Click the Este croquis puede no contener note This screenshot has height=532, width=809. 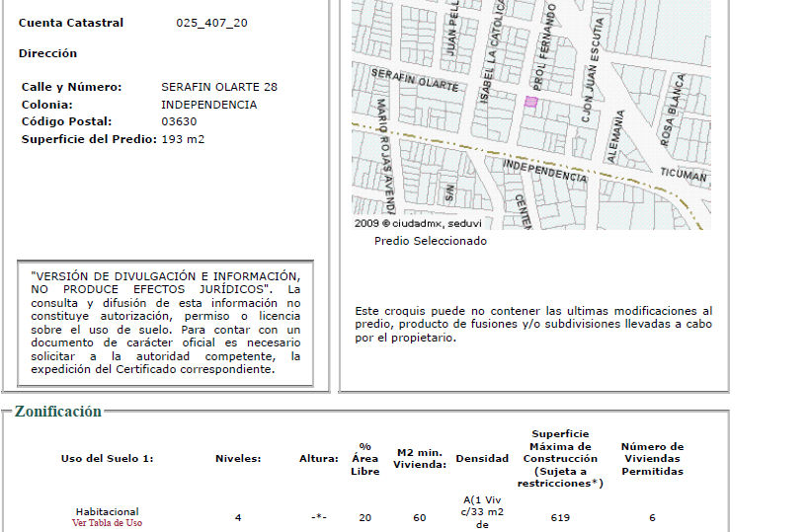533,325
